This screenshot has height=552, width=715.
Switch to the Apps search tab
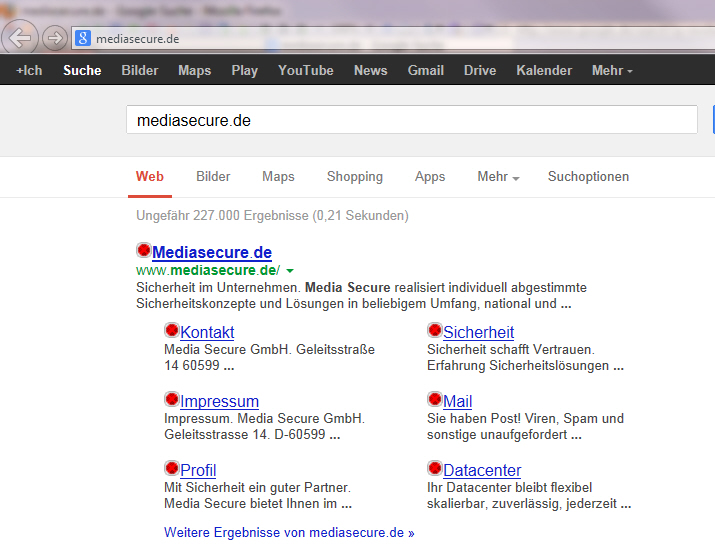[430, 177]
